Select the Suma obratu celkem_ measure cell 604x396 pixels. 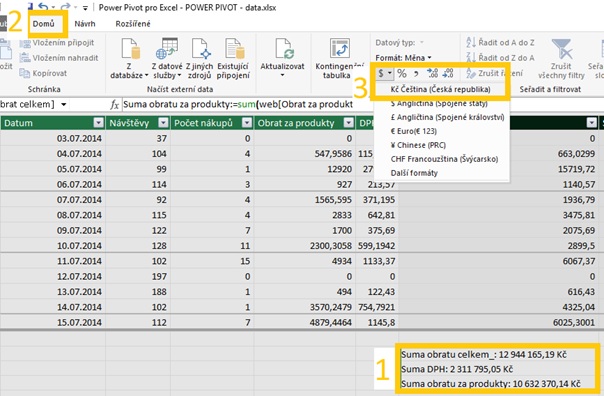coord(498,354)
